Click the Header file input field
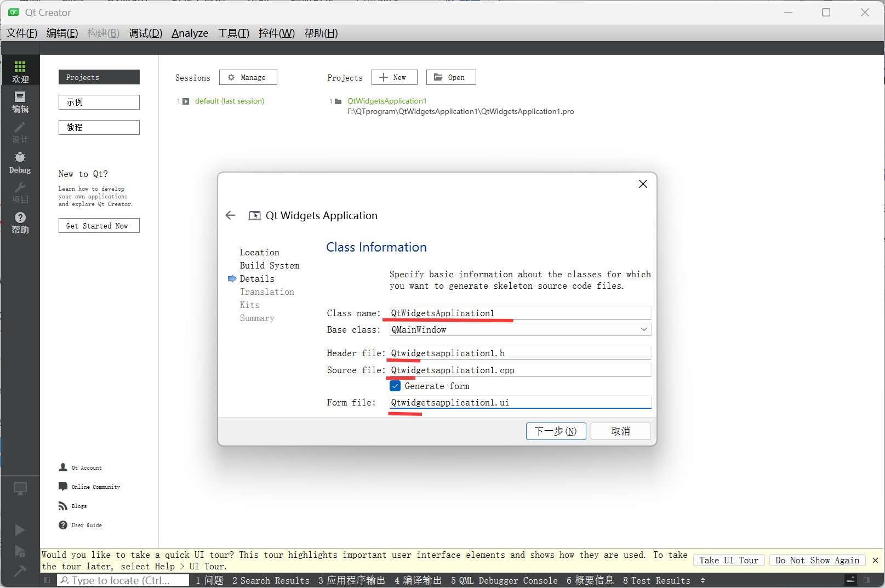This screenshot has height=588, width=885. pos(520,353)
